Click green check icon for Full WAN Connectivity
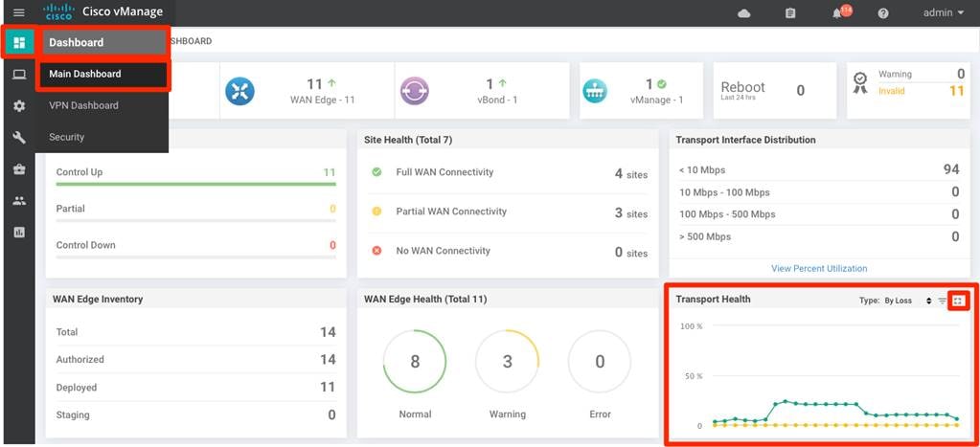Screen dimensions: 980x447 376,171
